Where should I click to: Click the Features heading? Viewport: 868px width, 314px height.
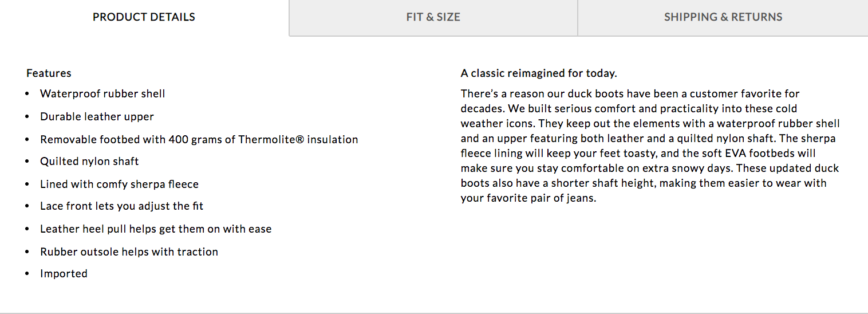[49, 73]
